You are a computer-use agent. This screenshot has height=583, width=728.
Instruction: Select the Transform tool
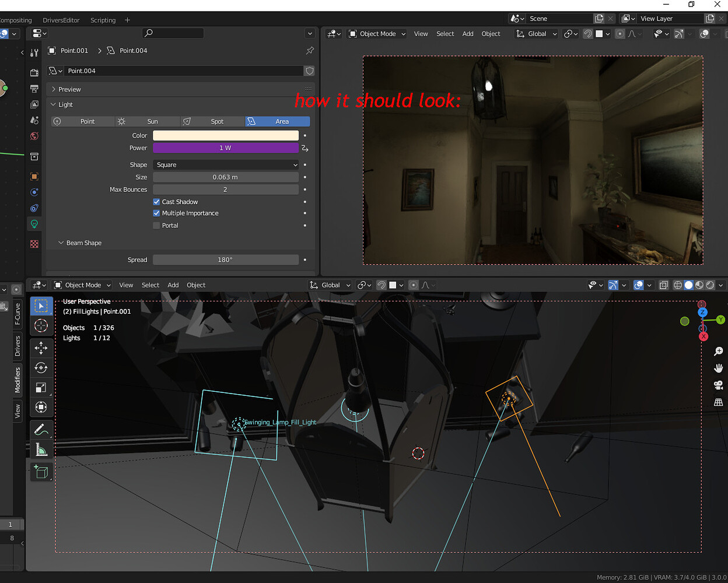pos(41,407)
